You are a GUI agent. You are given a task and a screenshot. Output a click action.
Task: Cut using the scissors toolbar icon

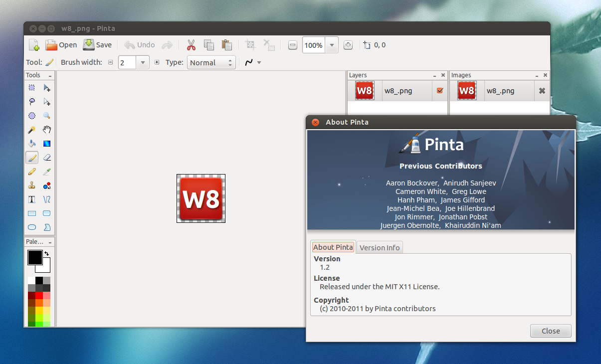tap(191, 45)
